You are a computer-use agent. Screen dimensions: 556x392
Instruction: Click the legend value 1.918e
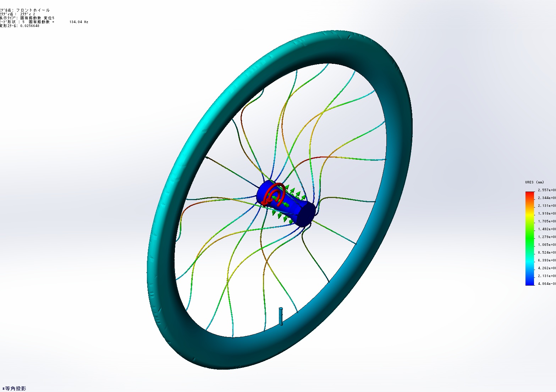(x=547, y=214)
